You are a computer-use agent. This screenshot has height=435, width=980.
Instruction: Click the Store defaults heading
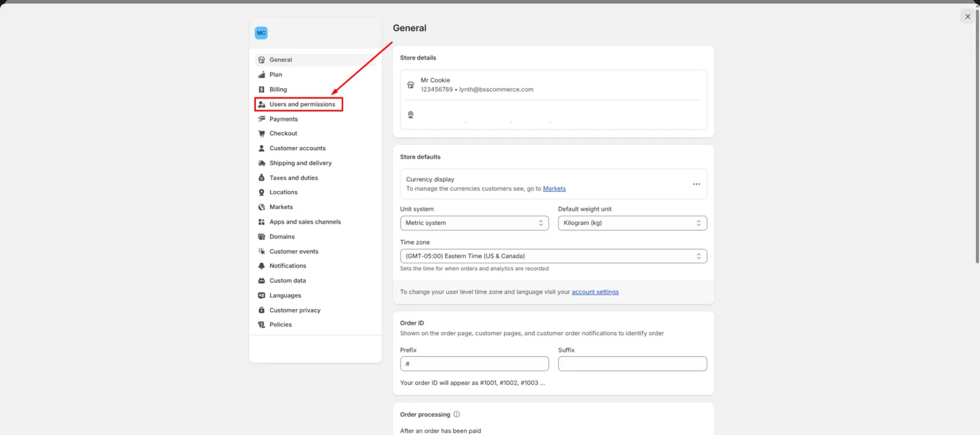(420, 157)
